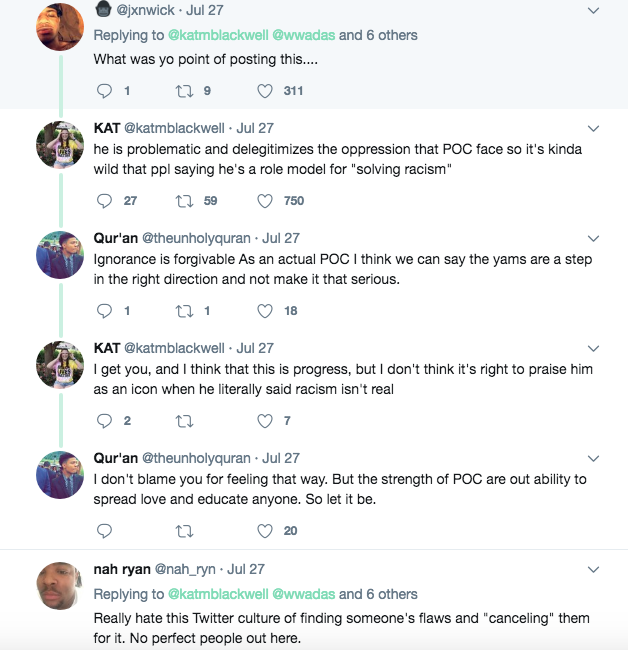Retweet jxnwick's tweet with 9 retweets
The image size is (628, 650).
(x=183, y=91)
